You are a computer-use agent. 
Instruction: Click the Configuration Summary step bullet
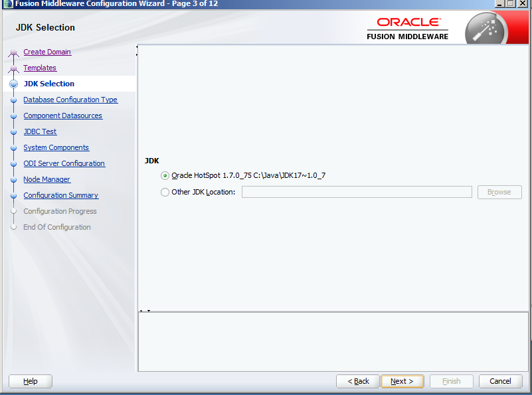click(x=13, y=196)
